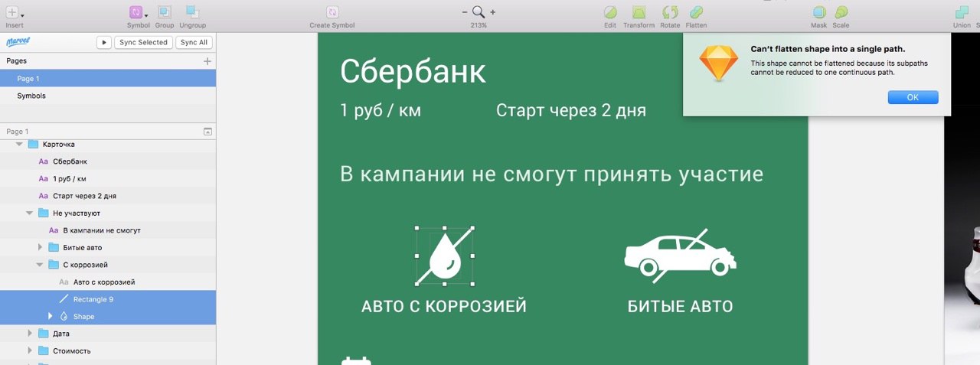Click the Marvel plugin logo
This screenshot has height=365, width=980.
point(17,42)
